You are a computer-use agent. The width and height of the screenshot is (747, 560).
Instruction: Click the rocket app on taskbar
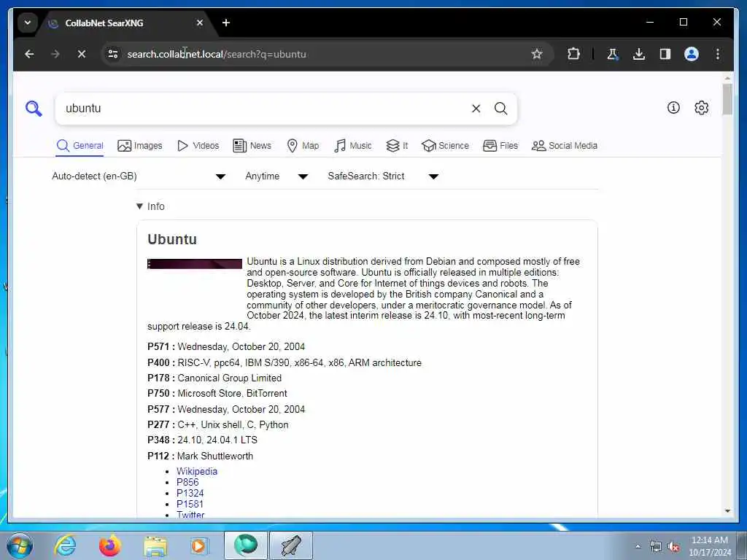pos(291,545)
